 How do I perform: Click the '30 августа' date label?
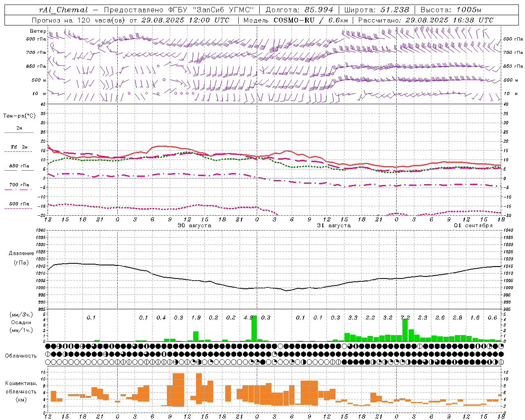[194, 226]
